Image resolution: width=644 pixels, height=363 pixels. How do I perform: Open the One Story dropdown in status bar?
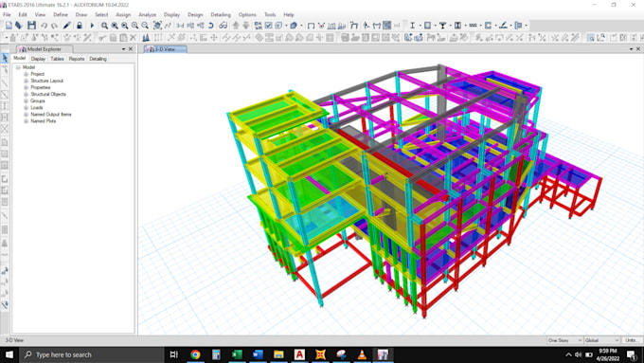[564, 340]
